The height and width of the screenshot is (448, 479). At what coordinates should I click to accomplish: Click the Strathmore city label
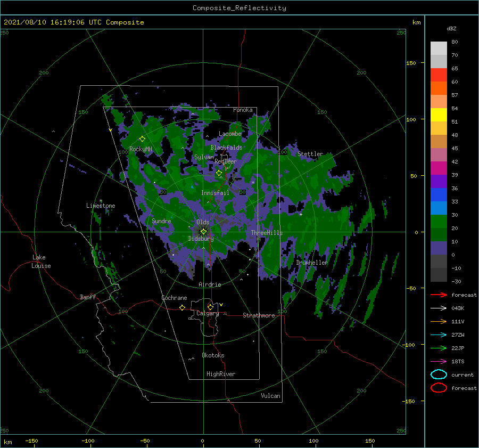(x=259, y=315)
